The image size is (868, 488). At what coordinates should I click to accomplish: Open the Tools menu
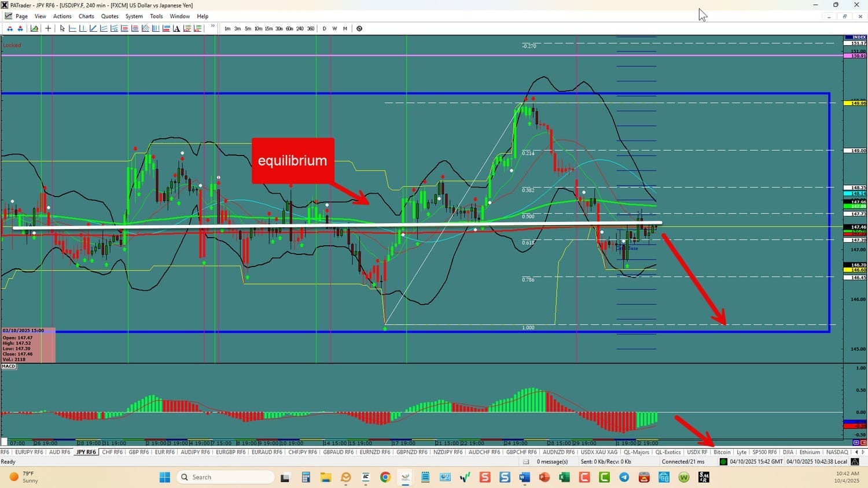click(x=156, y=16)
